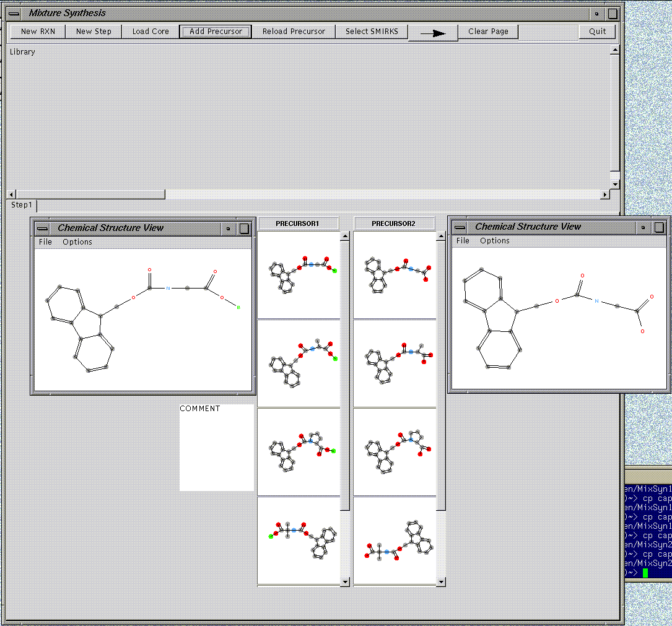
Task: Open window menu of Mixture Synthesis title bar
Action: [x=14, y=13]
